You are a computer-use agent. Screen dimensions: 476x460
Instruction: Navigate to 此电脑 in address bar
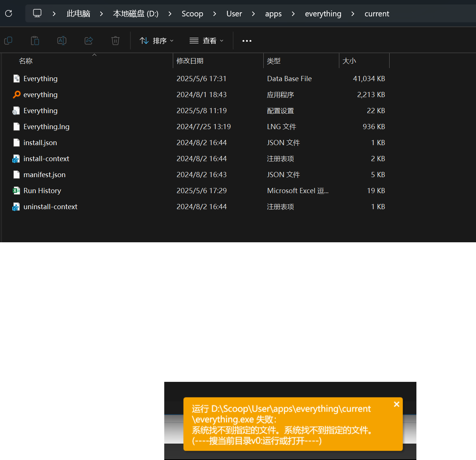78,14
